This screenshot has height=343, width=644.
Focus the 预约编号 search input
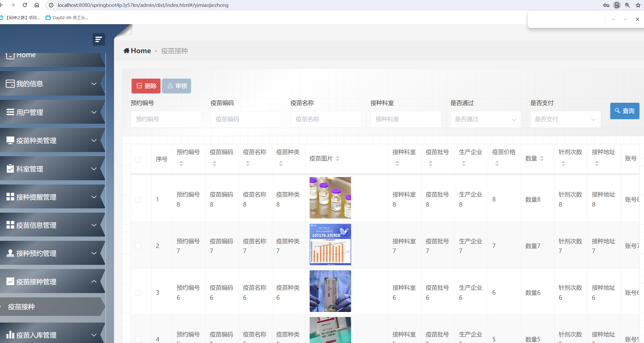point(166,119)
